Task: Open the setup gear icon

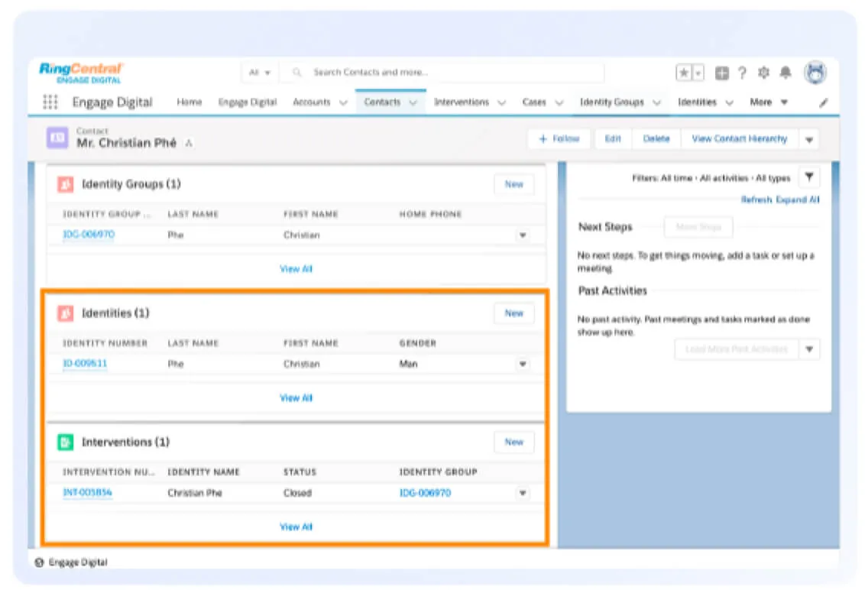Action: (x=763, y=73)
